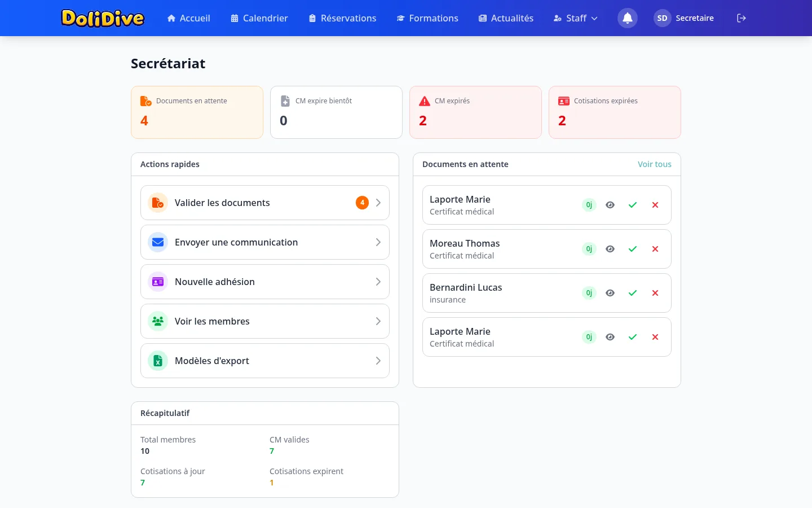Click the logout icon in the header
Screen dimensions: 812x508
point(742,18)
